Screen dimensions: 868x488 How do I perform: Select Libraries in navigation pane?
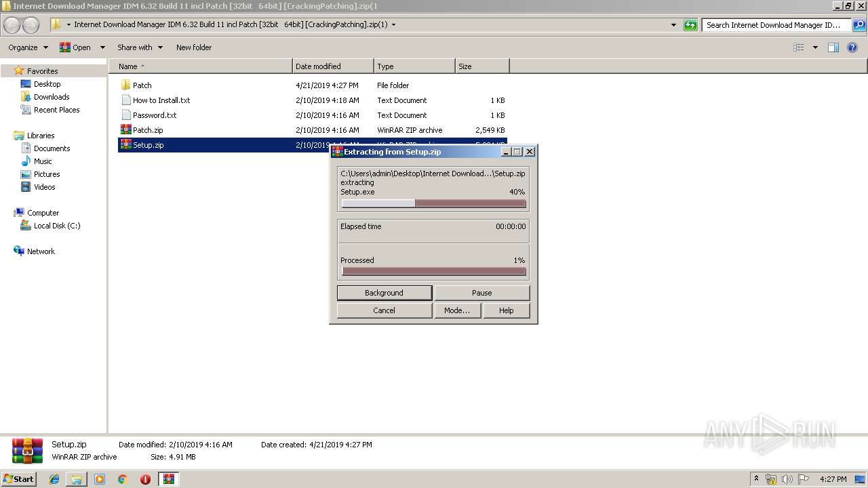[41, 136]
